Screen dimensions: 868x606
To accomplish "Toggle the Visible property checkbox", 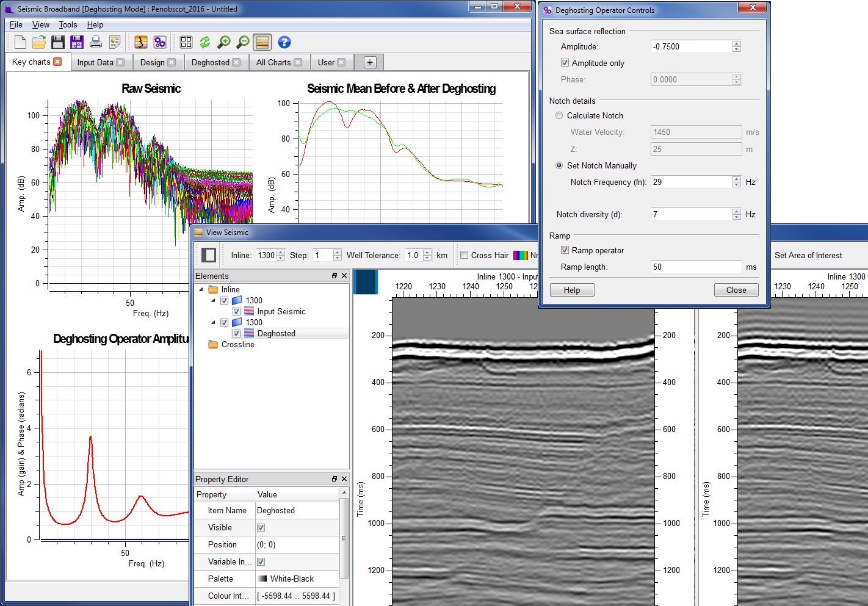I will [261, 527].
